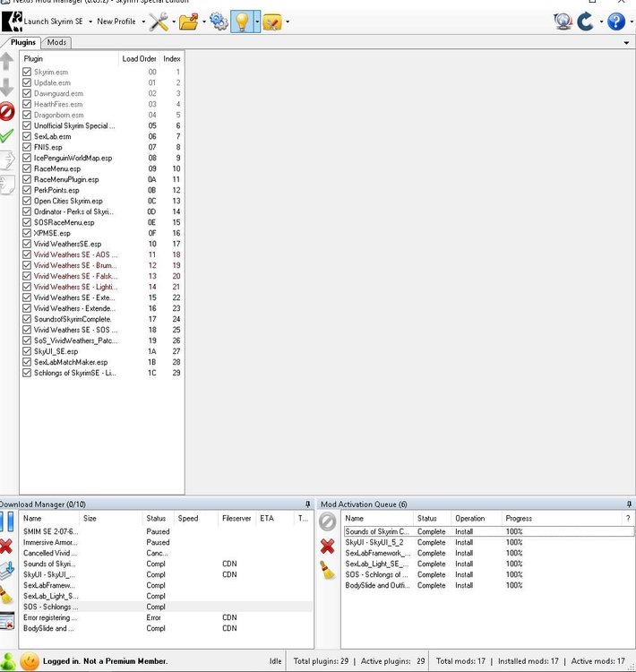Uncheck Unofficial Skyrim Special plugin

[x=27, y=125]
